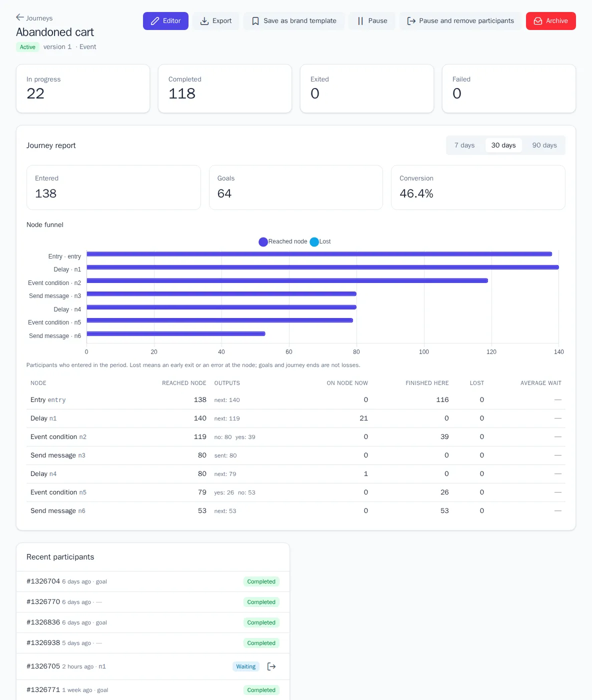Click the OUTPUTS column header

pos(227,383)
